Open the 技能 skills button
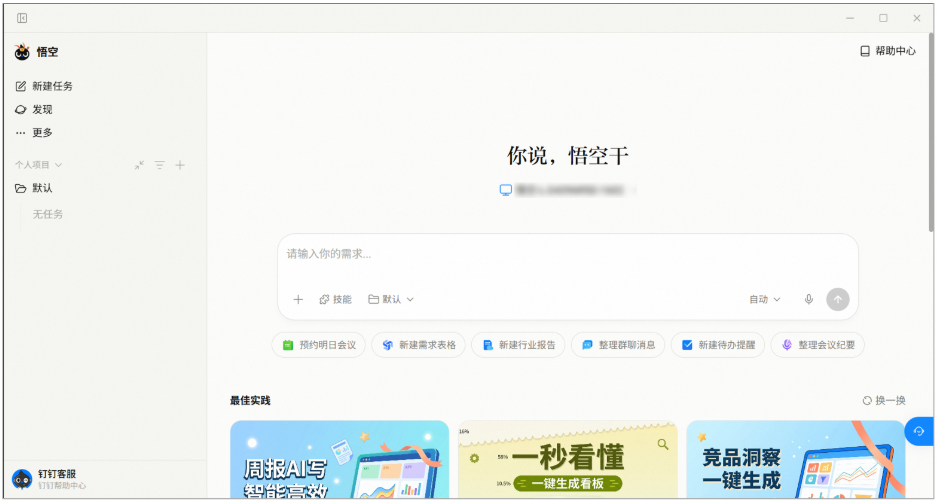 point(335,300)
